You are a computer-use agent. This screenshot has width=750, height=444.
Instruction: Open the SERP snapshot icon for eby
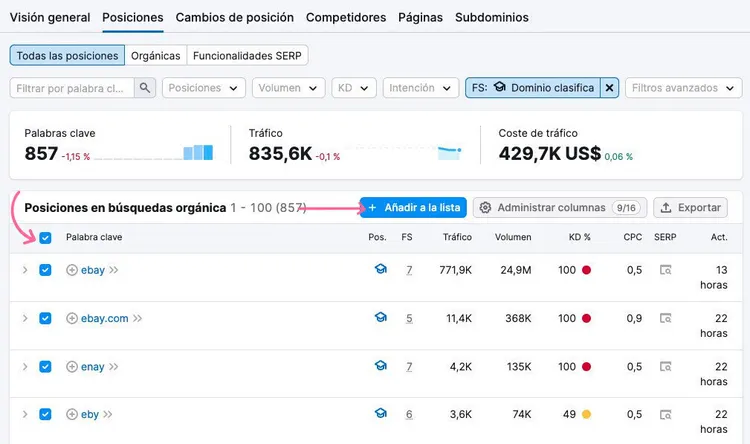(x=665, y=414)
